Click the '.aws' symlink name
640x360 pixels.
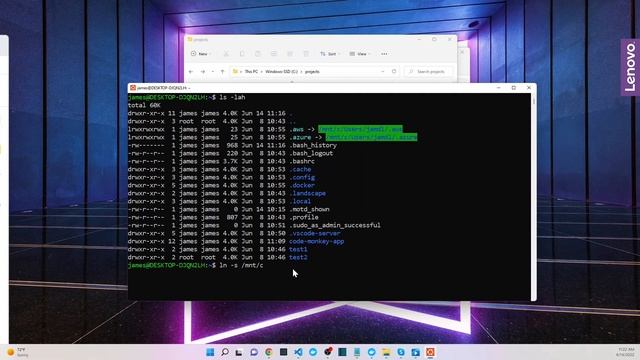pos(297,129)
